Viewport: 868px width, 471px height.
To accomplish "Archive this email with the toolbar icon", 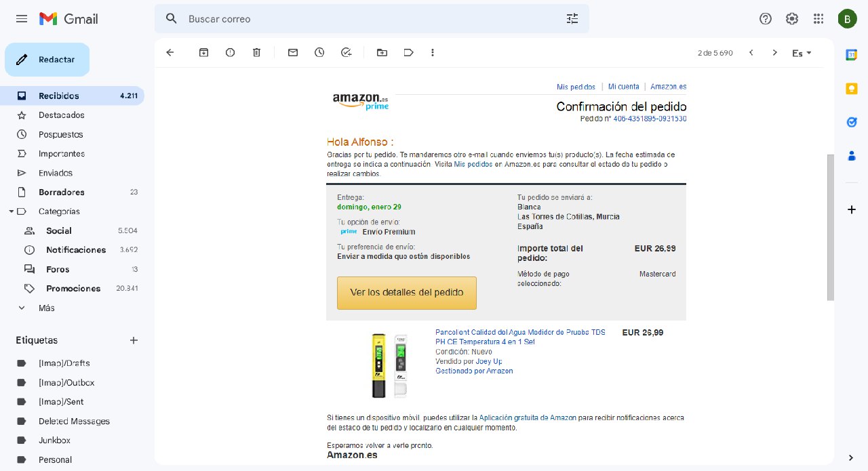I will pyautogui.click(x=203, y=52).
